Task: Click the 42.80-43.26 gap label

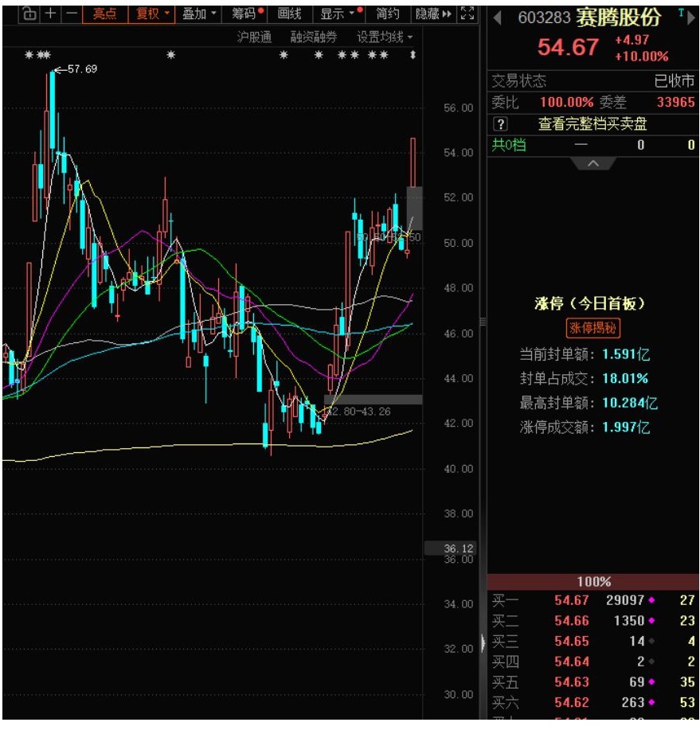Action: click(359, 411)
